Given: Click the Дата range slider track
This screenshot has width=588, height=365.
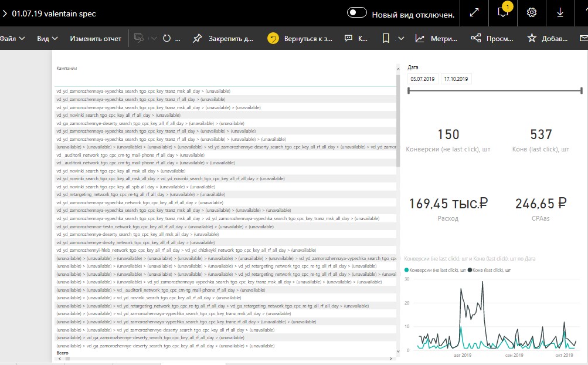Looking at the screenshot, I should point(495,90).
